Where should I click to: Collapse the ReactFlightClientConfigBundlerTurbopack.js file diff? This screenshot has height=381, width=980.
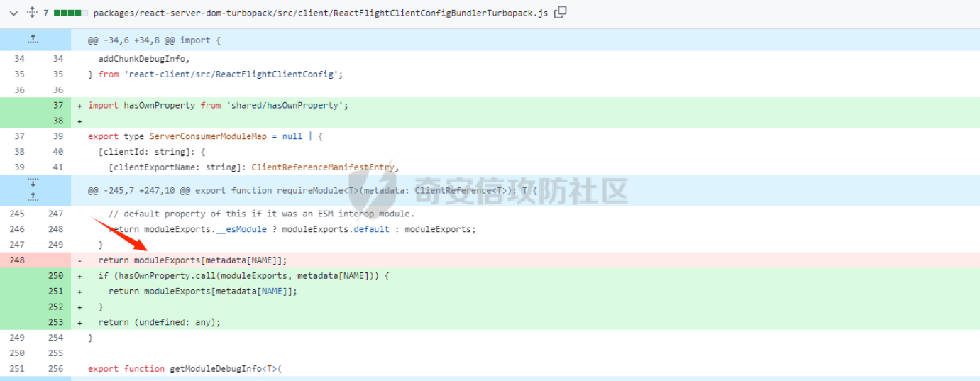(13, 13)
